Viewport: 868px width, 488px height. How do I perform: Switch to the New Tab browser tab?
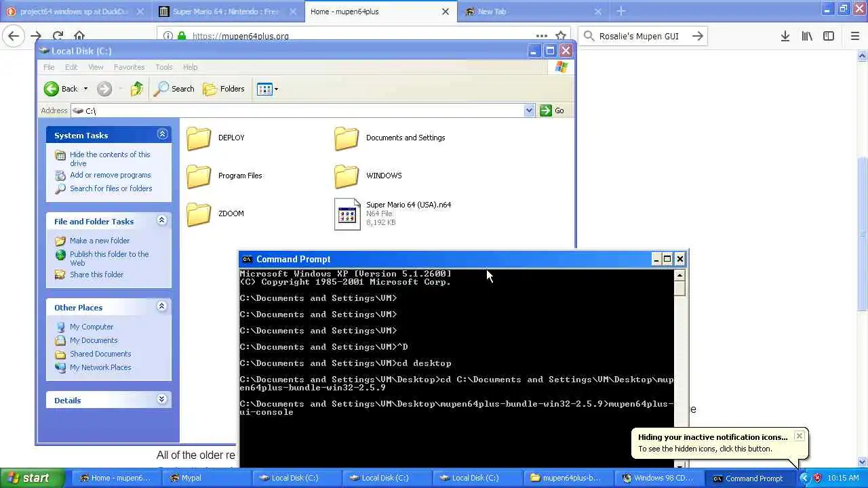[532, 12]
